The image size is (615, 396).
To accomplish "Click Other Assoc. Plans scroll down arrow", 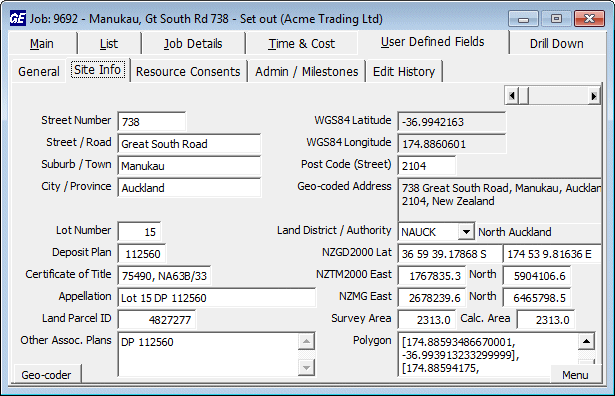I will click(x=306, y=368).
